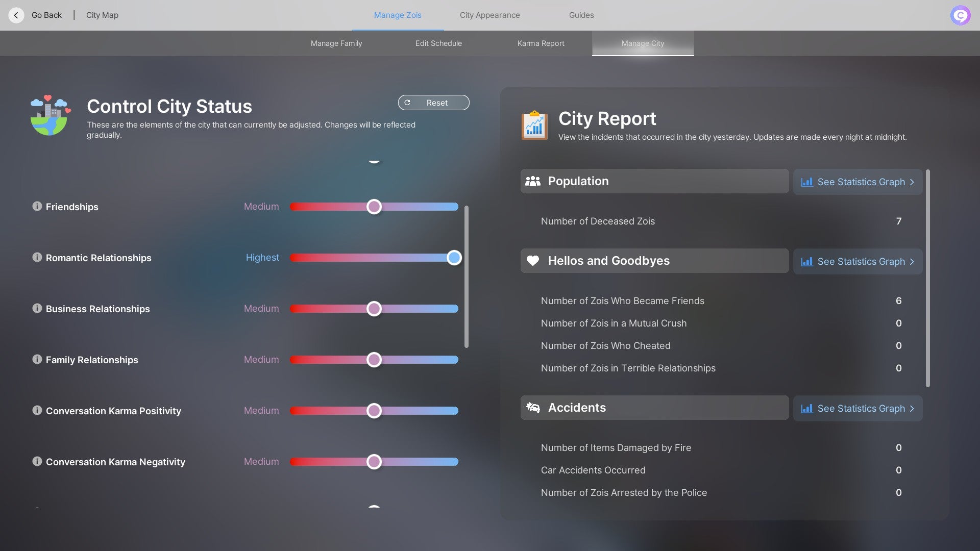
Task: Click Conversation Karma Positivity info icon
Action: pyautogui.click(x=37, y=410)
